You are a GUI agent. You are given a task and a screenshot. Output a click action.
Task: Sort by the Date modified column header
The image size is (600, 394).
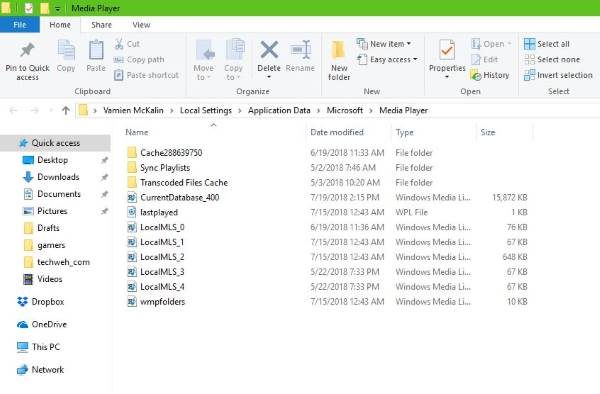(337, 132)
